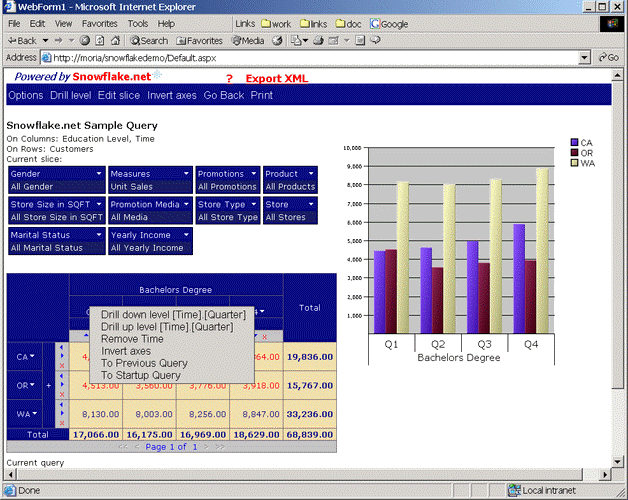Viewport: 628px width, 500px height.
Task: Open the Gender slicer dropdown
Action: click(99, 173)
